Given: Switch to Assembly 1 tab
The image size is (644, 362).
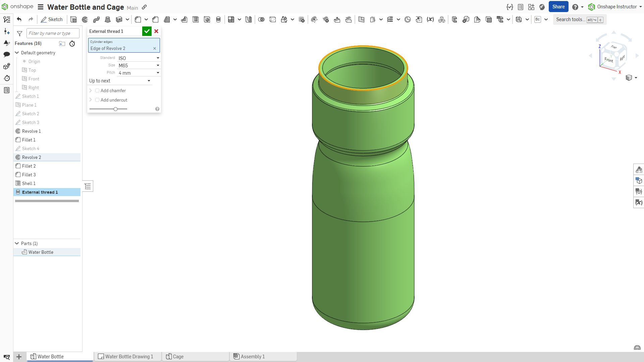Looking at the screenshot, I should pos(252,356).
